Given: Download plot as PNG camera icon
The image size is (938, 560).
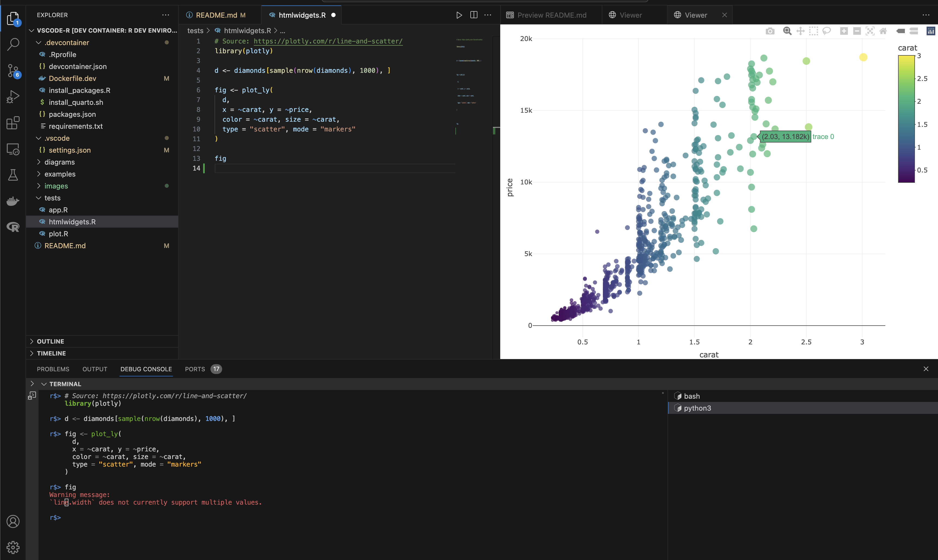Looking at the screenshot, I should [x=770, y=31].
